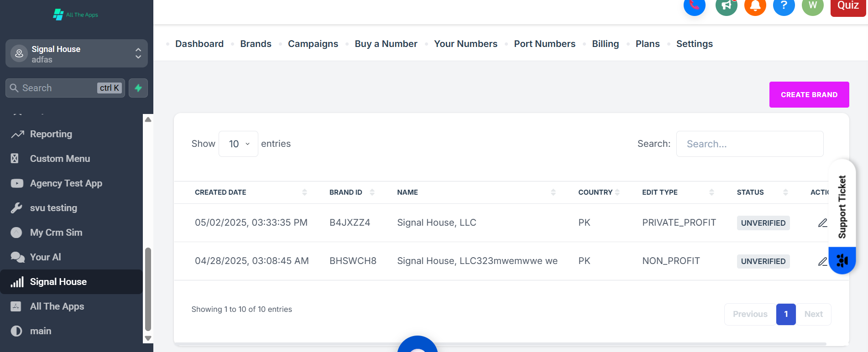Edit brand B4JXZZ4 with pencil icon

(x=822, y=223)
